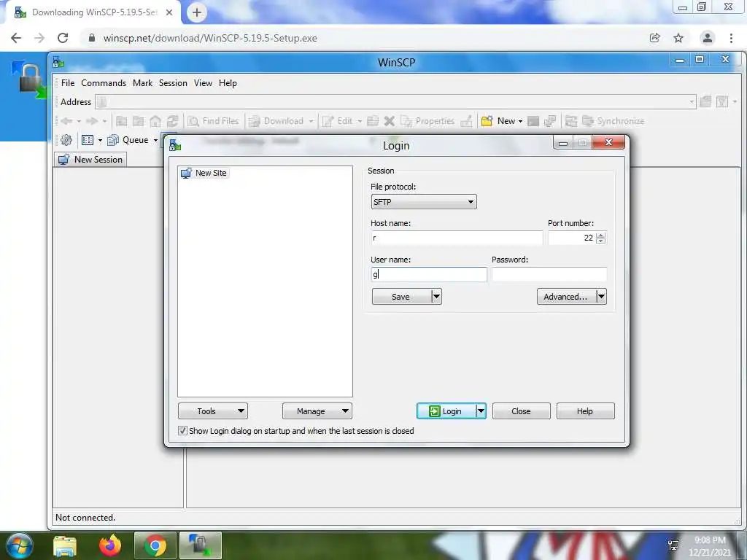The width and height of the screenshot is (747, 560).
Task: Click the Help button in Login dialog
Action: 586,411
